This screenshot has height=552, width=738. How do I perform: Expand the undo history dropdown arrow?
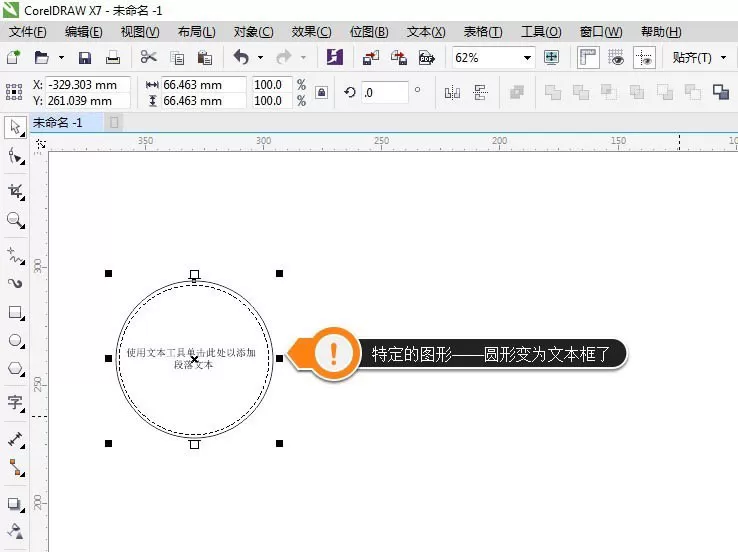coord(260,57)
